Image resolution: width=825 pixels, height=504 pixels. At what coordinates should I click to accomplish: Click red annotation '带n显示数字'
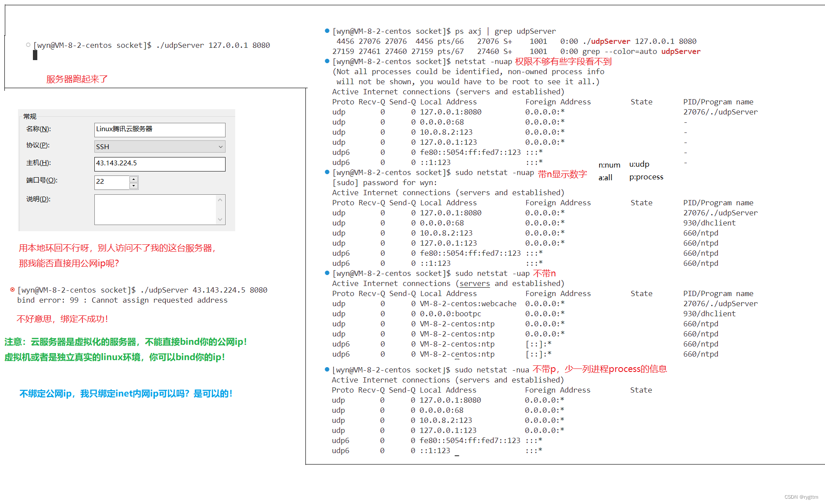pos(563,174)
